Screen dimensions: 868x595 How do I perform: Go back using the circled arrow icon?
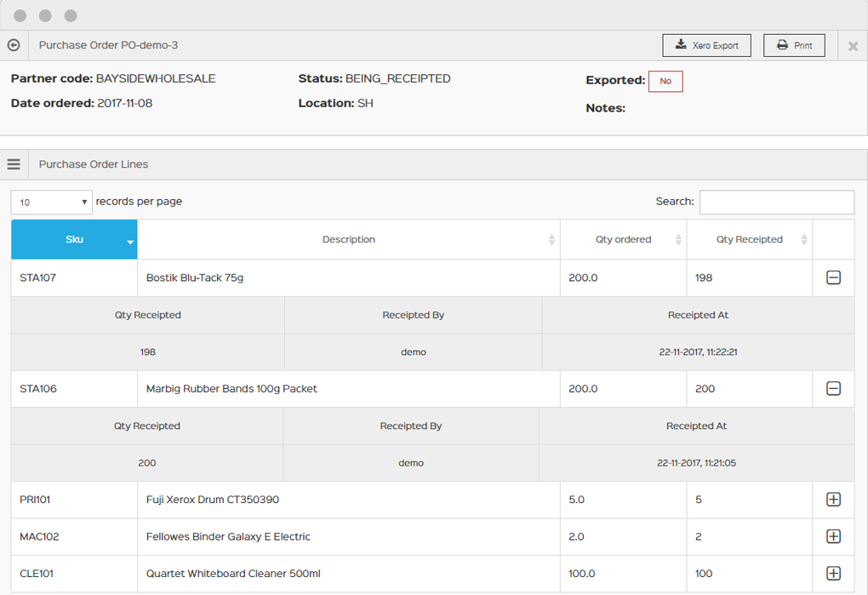pos(14,45)
